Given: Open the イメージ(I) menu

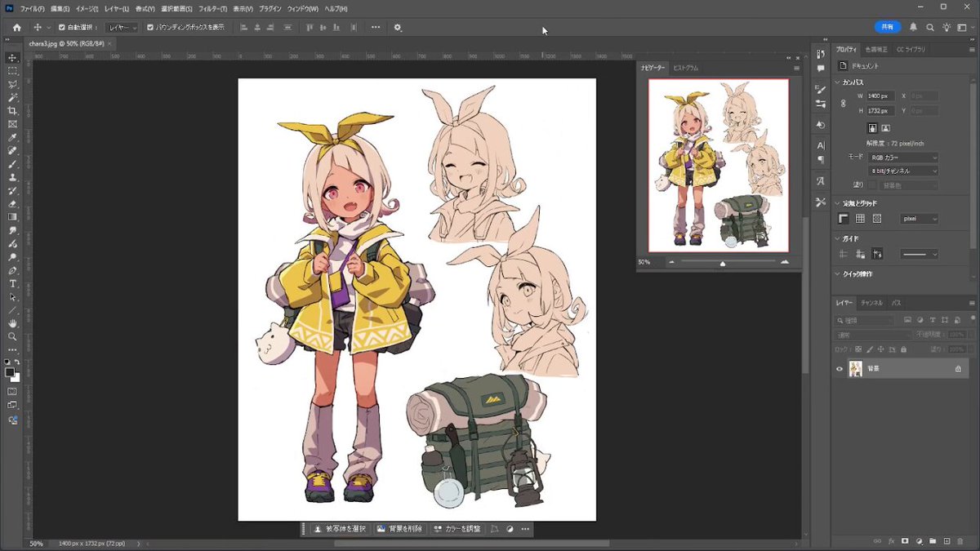Looking at the screenshot, I should [87, 8].
